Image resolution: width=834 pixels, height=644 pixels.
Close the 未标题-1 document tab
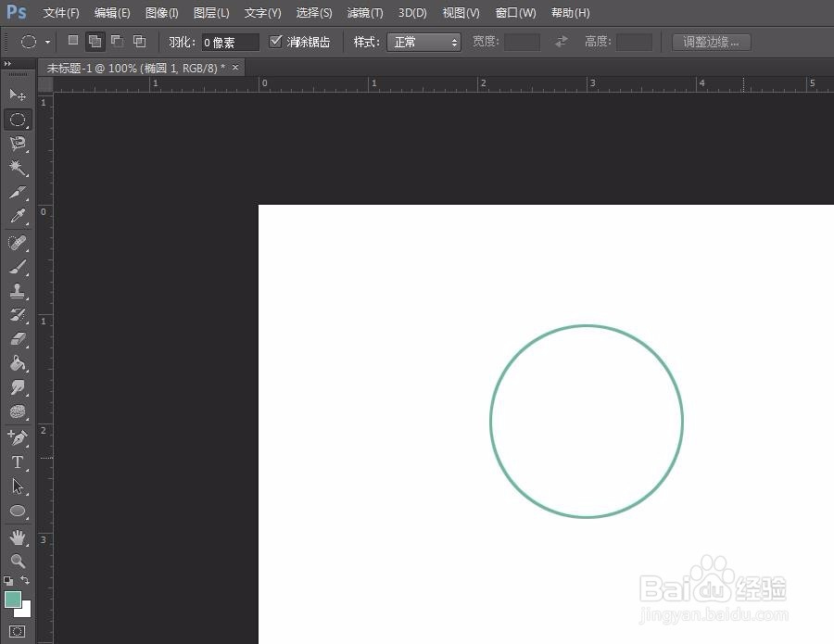coord(235,67)
